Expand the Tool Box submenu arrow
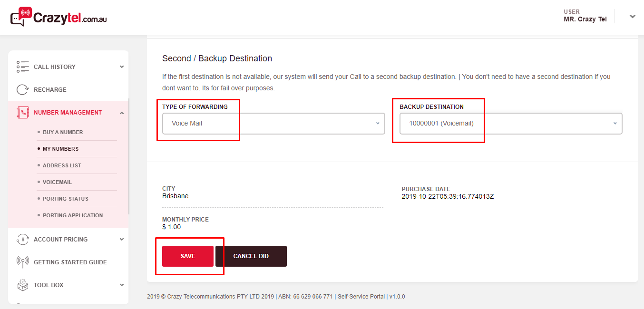The image size is (644, 309). [x=122, y=285]
